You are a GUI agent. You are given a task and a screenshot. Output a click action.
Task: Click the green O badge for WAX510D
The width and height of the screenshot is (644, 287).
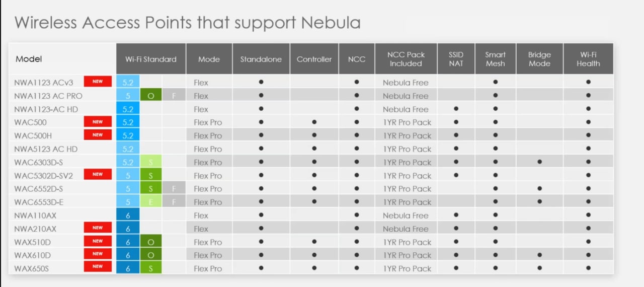click(x=151, y=242)
